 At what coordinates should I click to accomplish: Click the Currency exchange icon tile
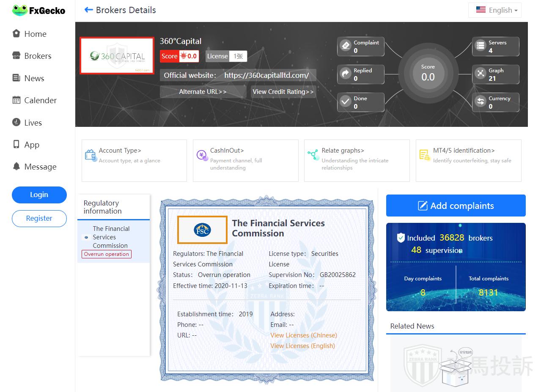481,102
